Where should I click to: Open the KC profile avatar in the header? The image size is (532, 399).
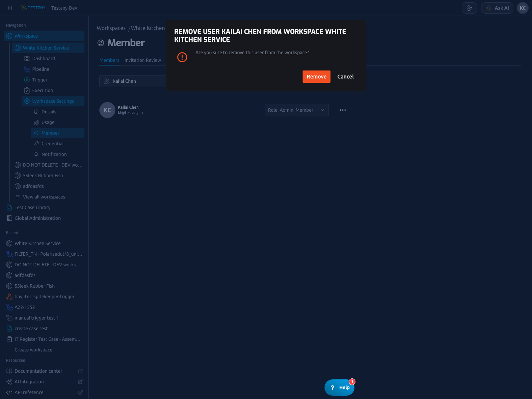pos(523,8)
